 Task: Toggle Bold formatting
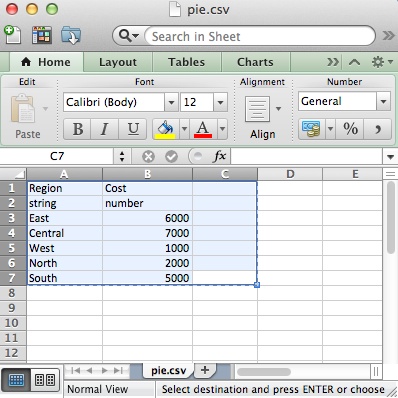77,129
